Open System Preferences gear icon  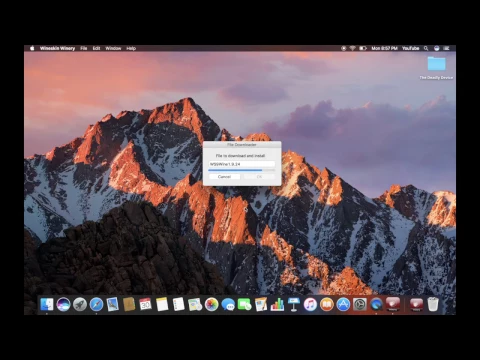pos(360,304)
